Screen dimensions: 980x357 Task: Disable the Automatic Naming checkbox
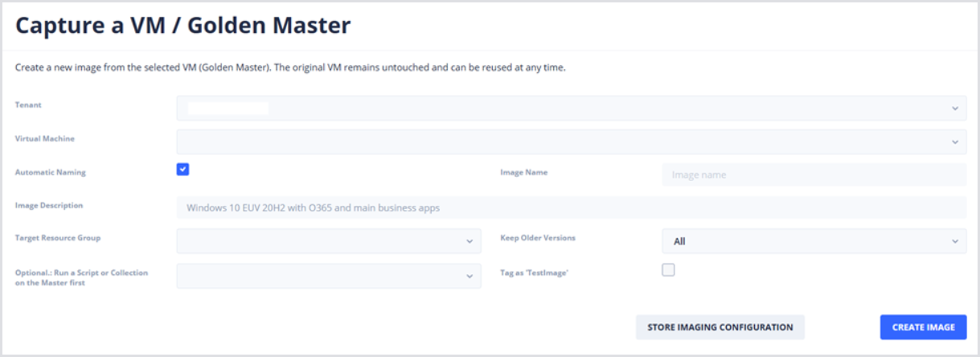pos(182,170)
